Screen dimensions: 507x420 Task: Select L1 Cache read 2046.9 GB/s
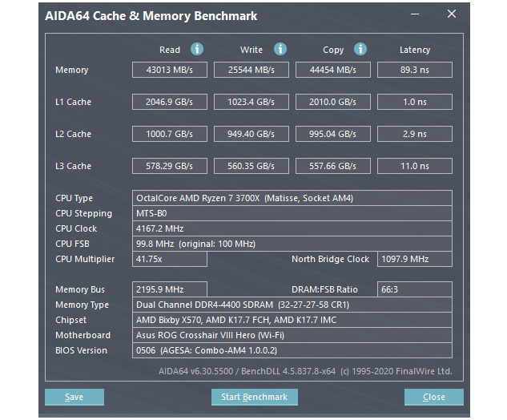[170, 102]
